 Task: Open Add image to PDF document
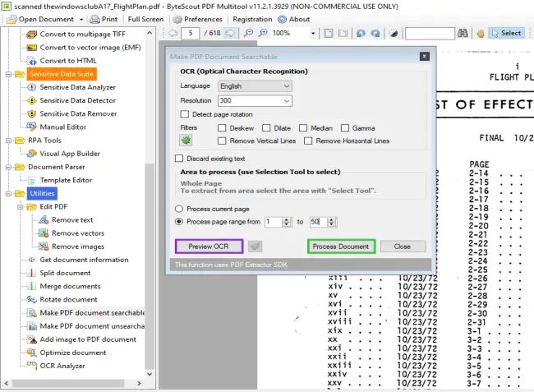[x=88, y=339]
